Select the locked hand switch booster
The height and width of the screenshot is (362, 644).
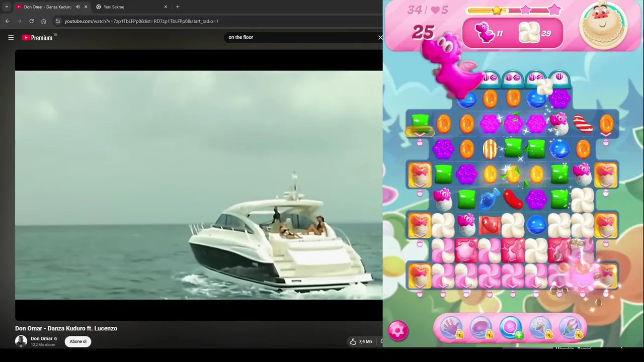coord(451,328)
